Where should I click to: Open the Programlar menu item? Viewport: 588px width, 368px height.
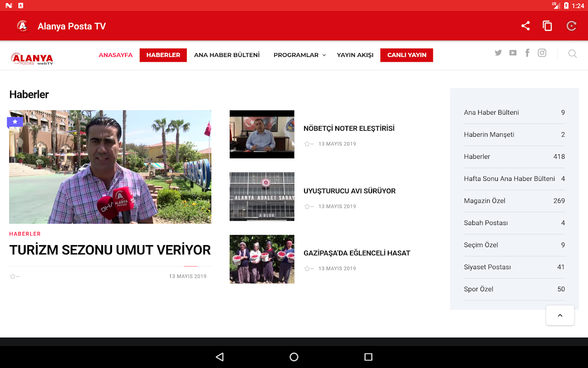click(x=296, y=55)
